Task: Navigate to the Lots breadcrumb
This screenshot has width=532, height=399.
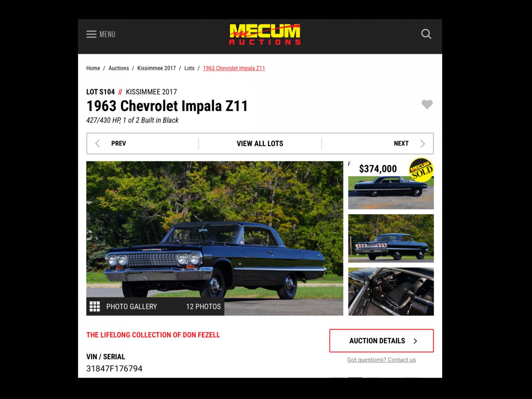Action: click(189, 68)
